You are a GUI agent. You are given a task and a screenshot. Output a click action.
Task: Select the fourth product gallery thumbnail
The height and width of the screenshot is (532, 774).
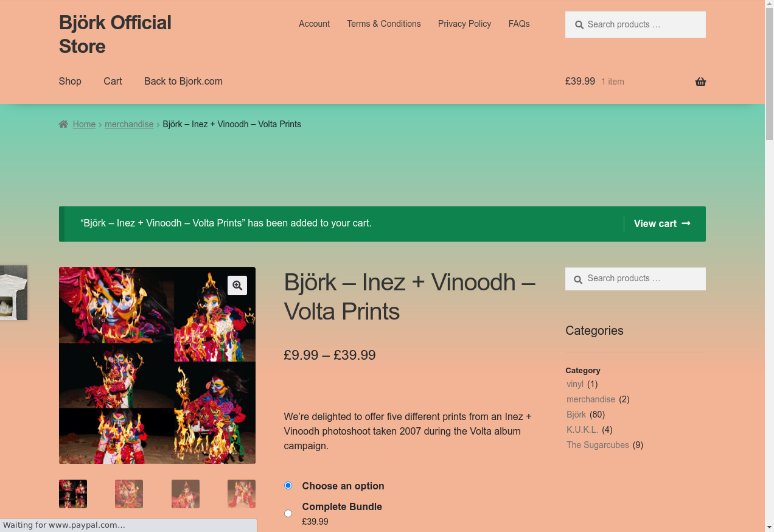pos(242,494)
